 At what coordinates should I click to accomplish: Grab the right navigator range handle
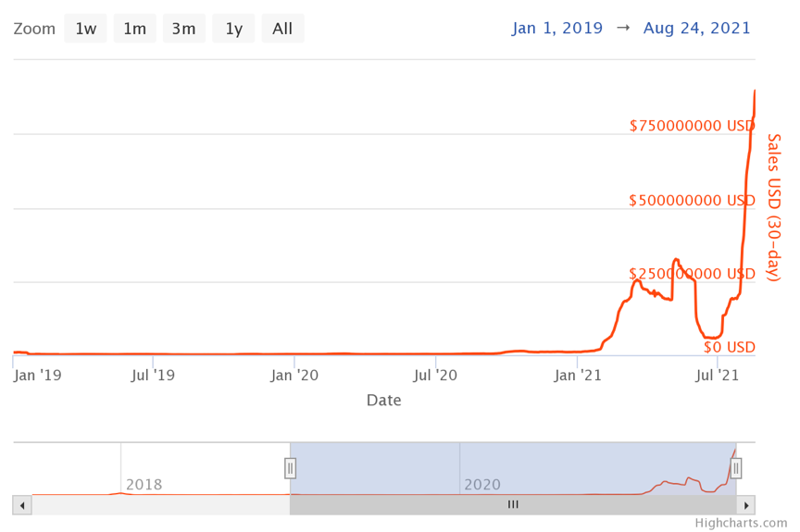click(736, 468)
